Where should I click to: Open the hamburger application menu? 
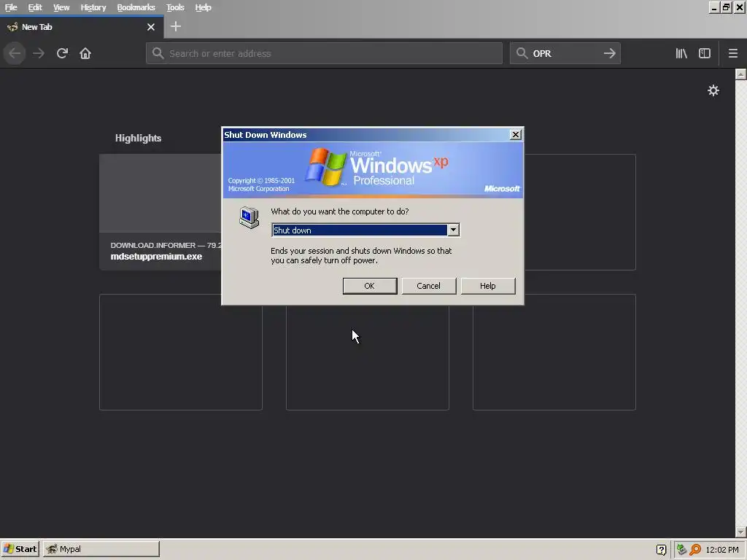732,53
